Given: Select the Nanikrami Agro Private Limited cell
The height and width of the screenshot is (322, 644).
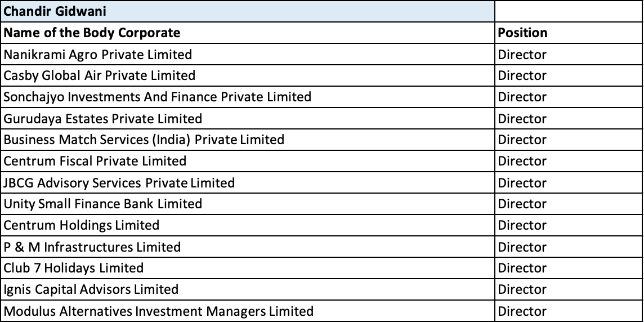Looking at the screenshot, I should click(247, 55).
